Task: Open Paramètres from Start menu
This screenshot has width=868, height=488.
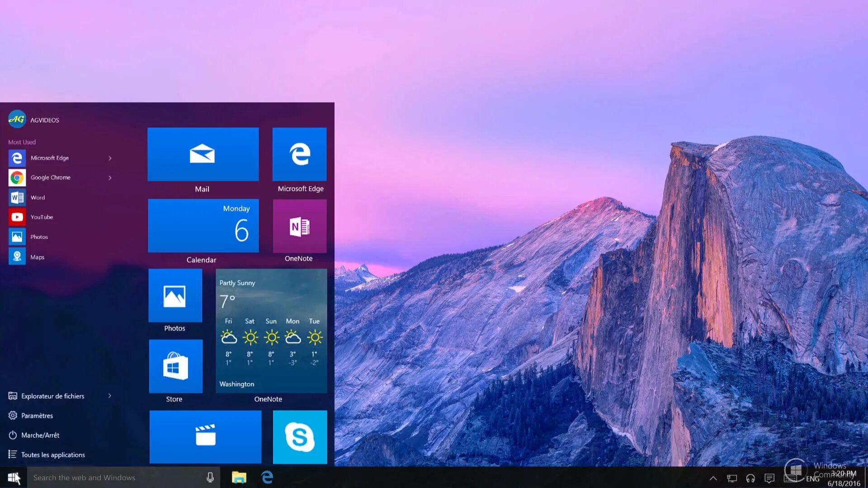Action: point(36,415)
